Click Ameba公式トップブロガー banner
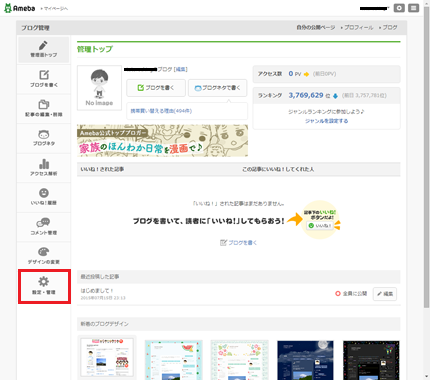This screenshot has height=380, width=430. (x=162, y=141)
